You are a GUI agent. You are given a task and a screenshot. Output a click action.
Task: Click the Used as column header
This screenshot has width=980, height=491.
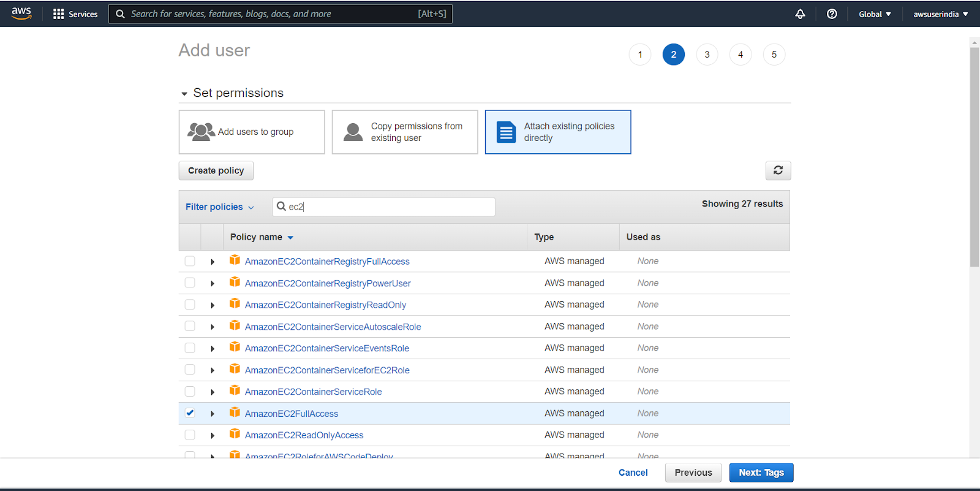pos(643,237)
